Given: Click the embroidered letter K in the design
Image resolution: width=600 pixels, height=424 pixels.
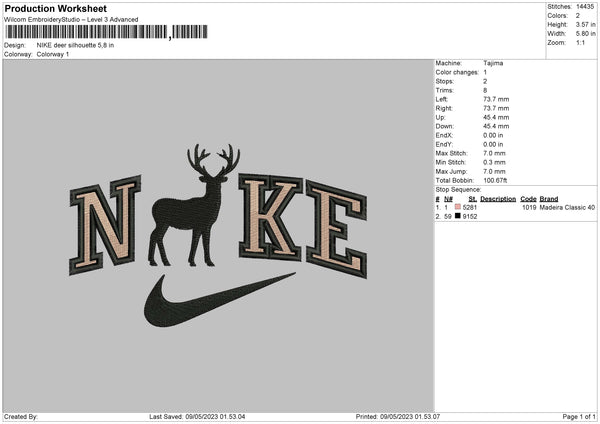Looking at the screenshot, I should [x=271, y=217].
